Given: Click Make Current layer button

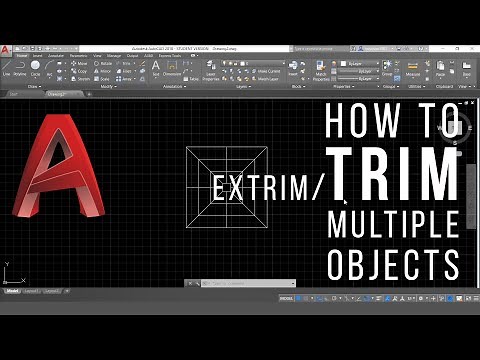Looking at the screenshot, I should click(266, 71).
